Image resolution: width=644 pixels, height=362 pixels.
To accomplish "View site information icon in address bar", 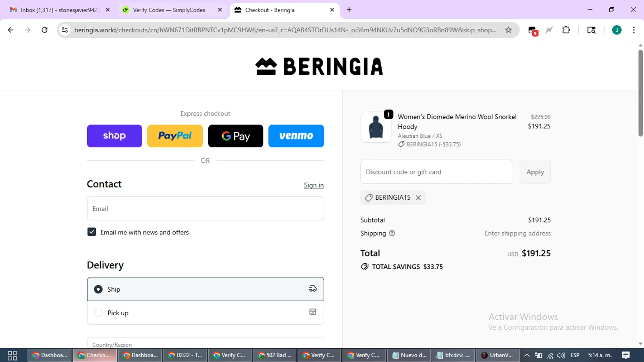I will coord(65,30).
